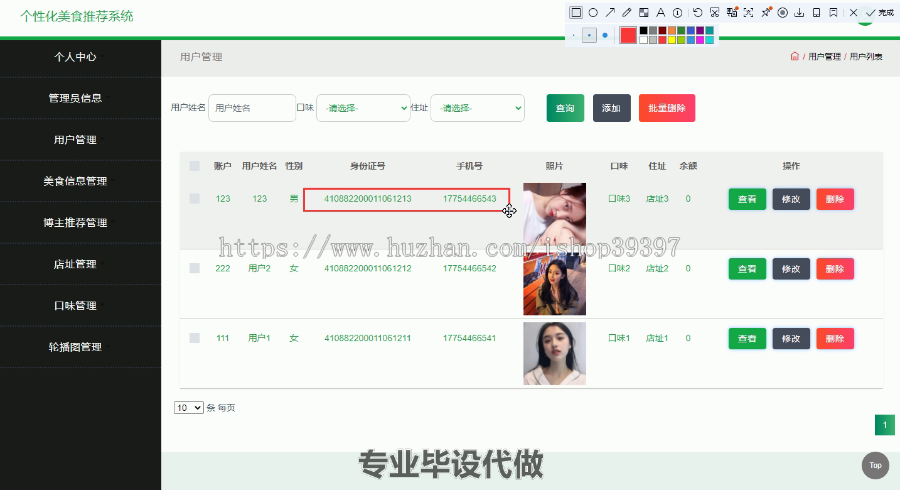The image size is (900, 490).
Task: Click the large current red color swatch
Action: (x=628, y=35)
